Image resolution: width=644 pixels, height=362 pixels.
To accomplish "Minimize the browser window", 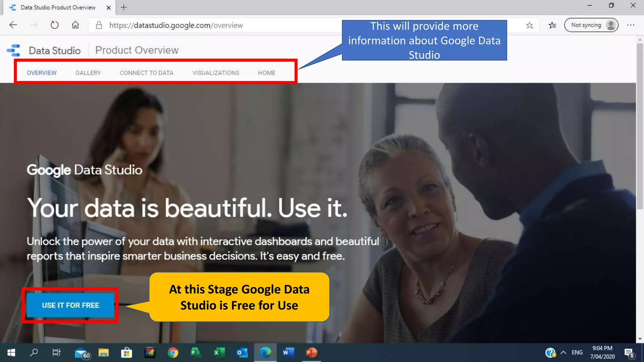I will point(590,5).
